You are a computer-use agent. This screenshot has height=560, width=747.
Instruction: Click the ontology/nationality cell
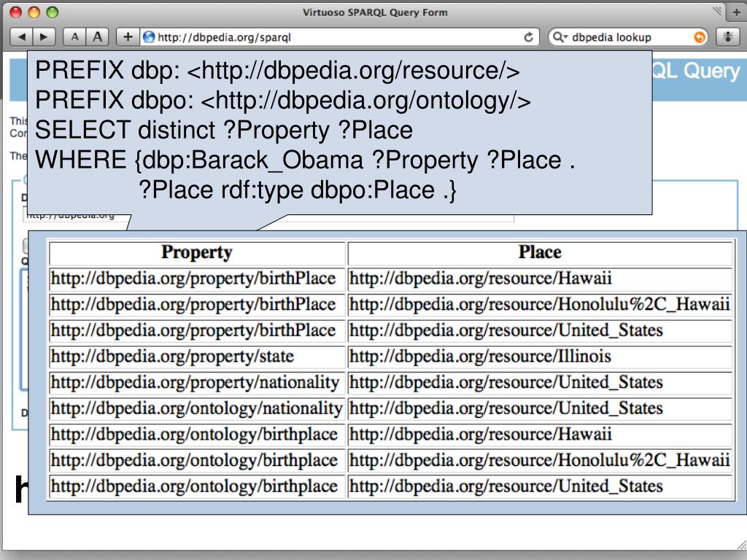click(x=197, y=408)
